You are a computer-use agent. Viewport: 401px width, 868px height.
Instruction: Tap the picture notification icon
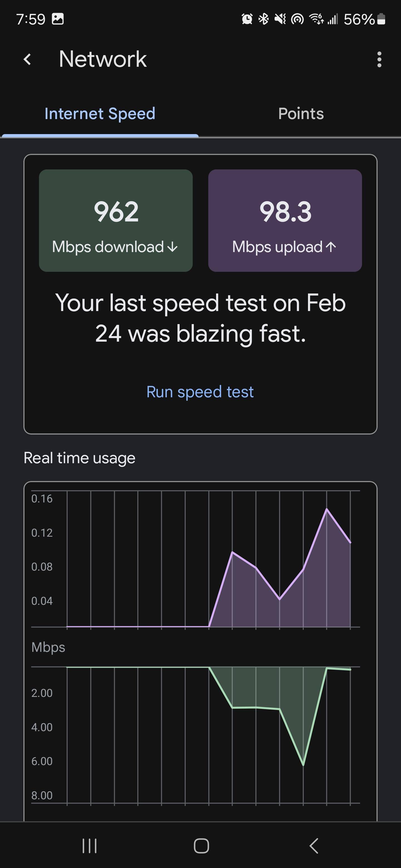[x=58, y=19]
